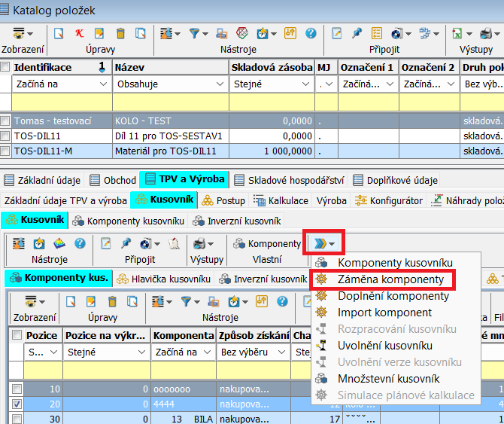504x424 pixels.
Task: Open the Kalkulace tab
Action: click(283, 200)
